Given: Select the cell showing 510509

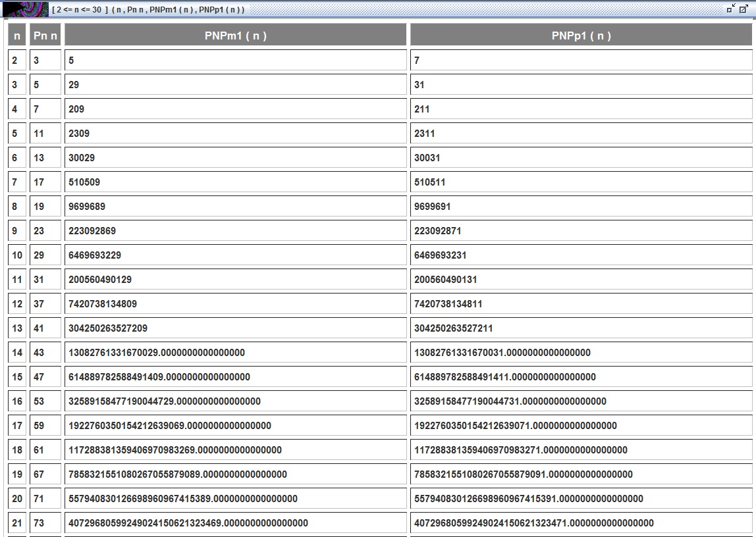Looking at the screenshot, I should click(236, 182).
